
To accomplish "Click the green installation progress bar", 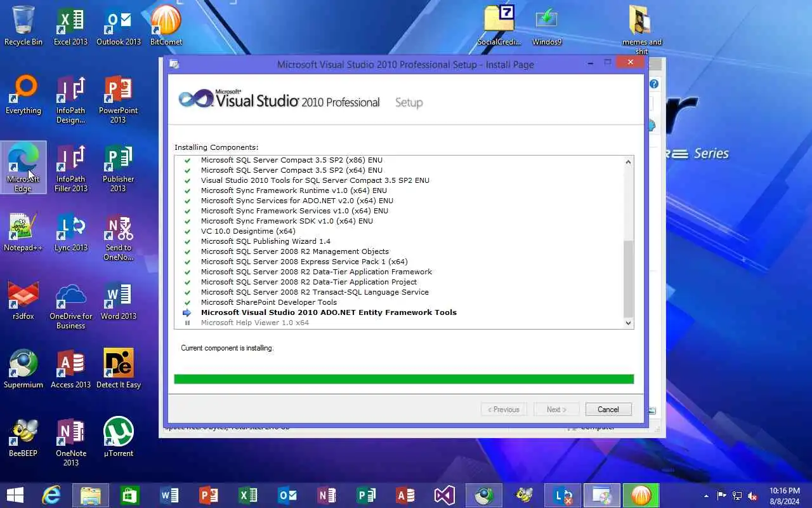I will click(404, 379).
